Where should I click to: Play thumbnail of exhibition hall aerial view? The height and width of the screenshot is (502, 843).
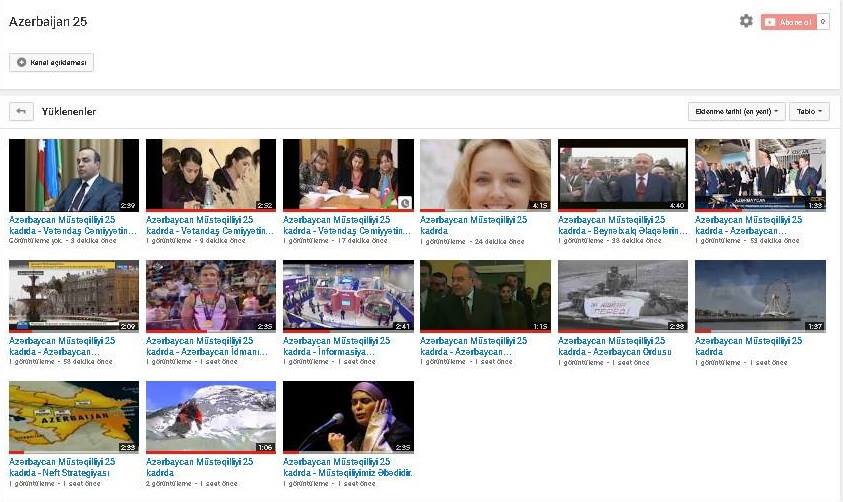348,296
